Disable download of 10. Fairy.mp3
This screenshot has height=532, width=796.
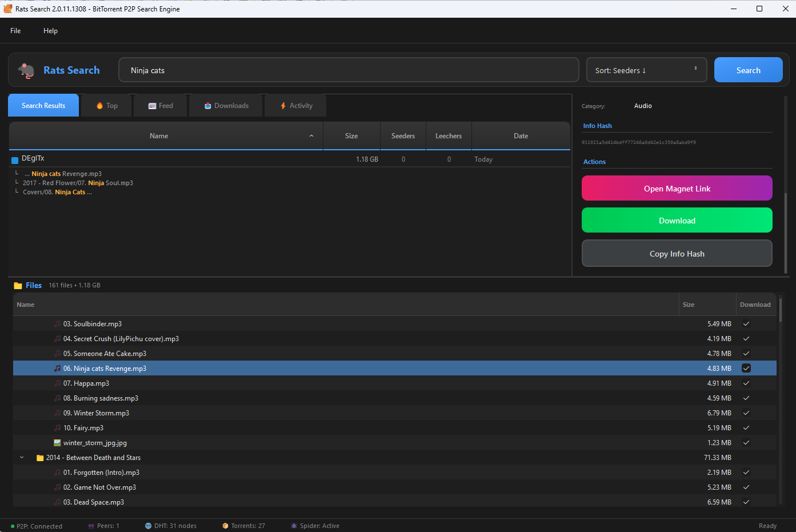[x=746, y=428]
